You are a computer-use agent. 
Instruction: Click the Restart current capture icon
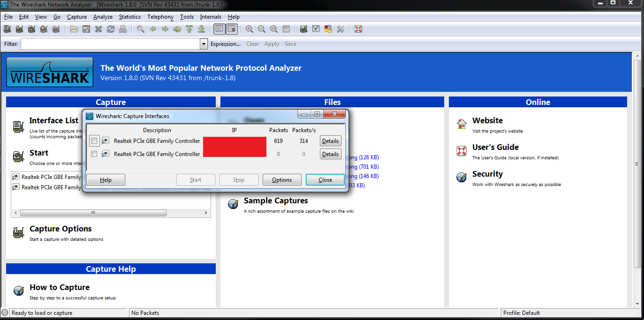coord(56,29)
